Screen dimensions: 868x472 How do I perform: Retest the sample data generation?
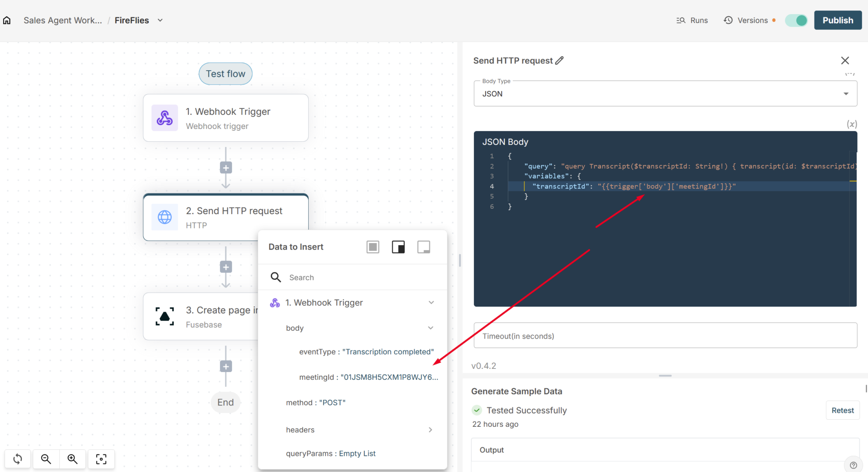click(842, 410)
